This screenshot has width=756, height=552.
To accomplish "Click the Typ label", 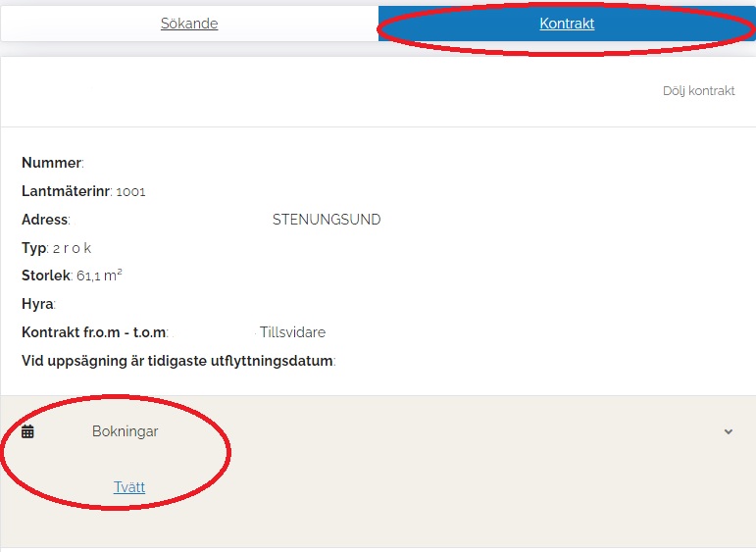I will [x=34, y=248].
